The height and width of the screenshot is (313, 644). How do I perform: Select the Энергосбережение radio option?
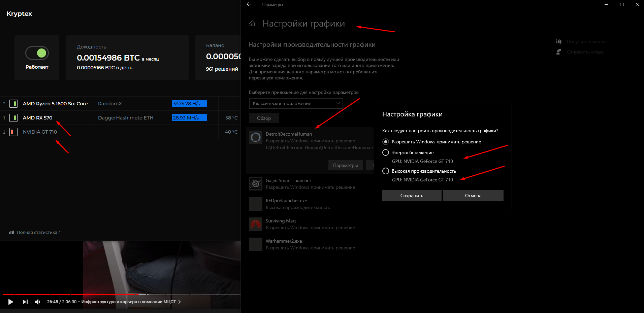[386, 152]
